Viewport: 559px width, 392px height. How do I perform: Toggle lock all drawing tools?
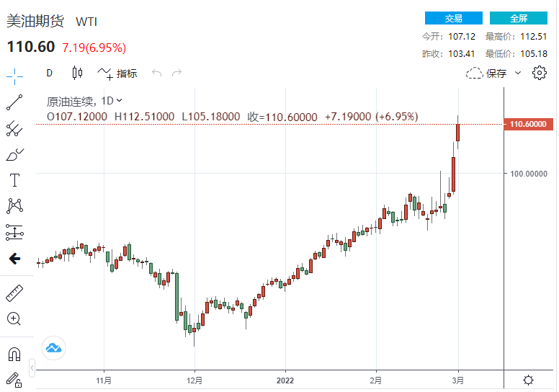coord(14,378)
